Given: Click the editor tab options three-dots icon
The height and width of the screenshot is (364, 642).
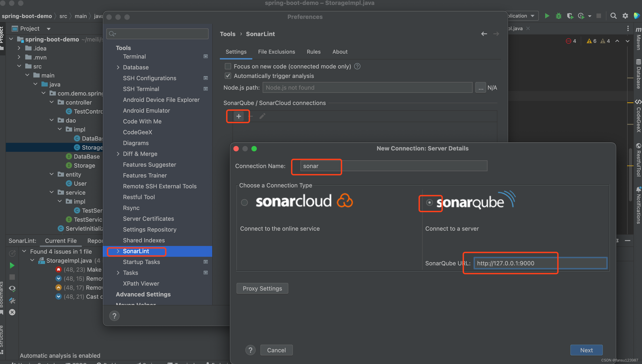Looking at the screenshot, I should 628,29.
